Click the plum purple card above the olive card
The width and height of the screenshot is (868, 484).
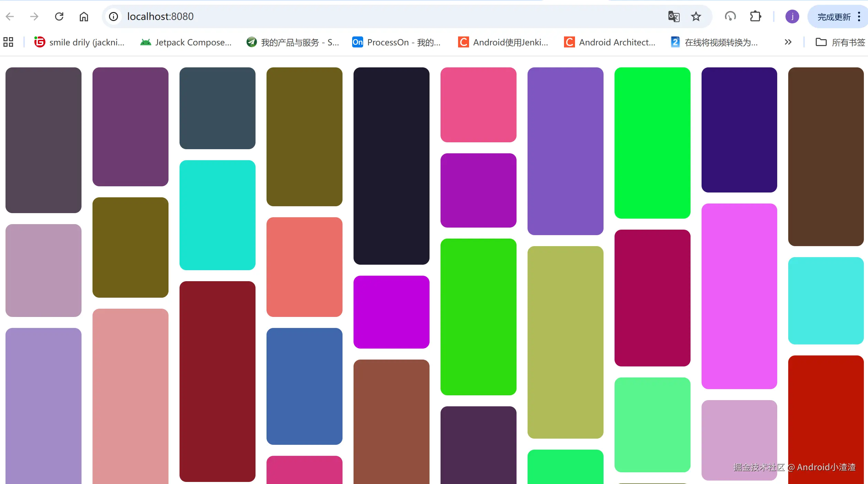(130, 127)
